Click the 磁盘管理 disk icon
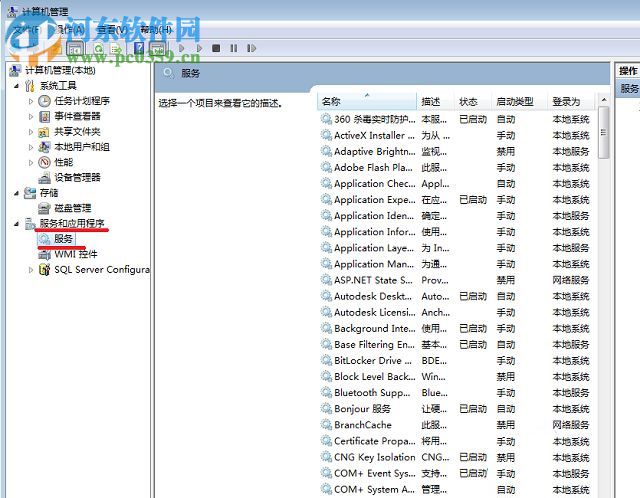Viewport: 640px width, 498px height. click(x=44, y=208)
